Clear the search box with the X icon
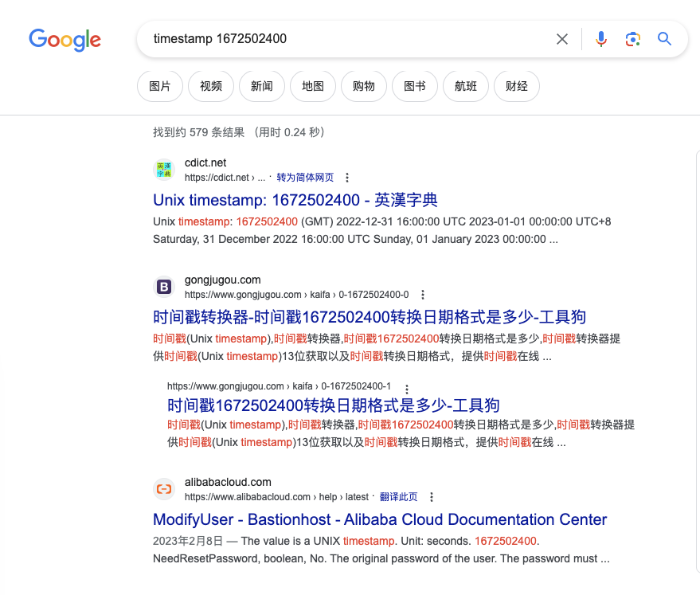 point(561,38)
